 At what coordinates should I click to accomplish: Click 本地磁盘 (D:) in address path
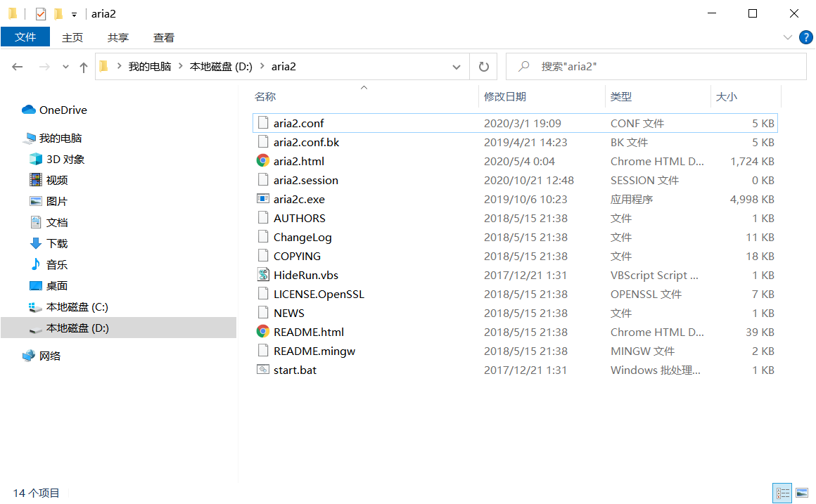click(221, 67)
